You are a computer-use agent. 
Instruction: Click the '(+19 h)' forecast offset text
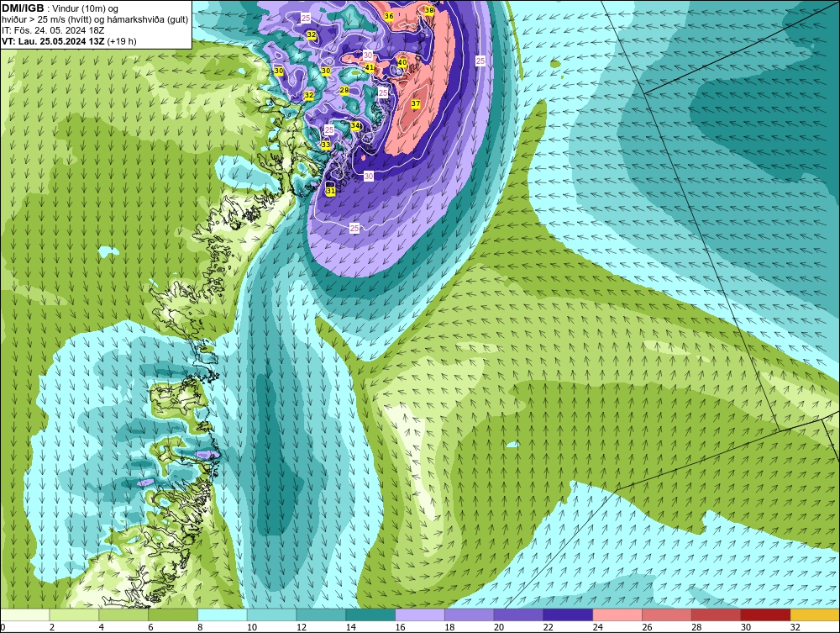click(122, 41)
